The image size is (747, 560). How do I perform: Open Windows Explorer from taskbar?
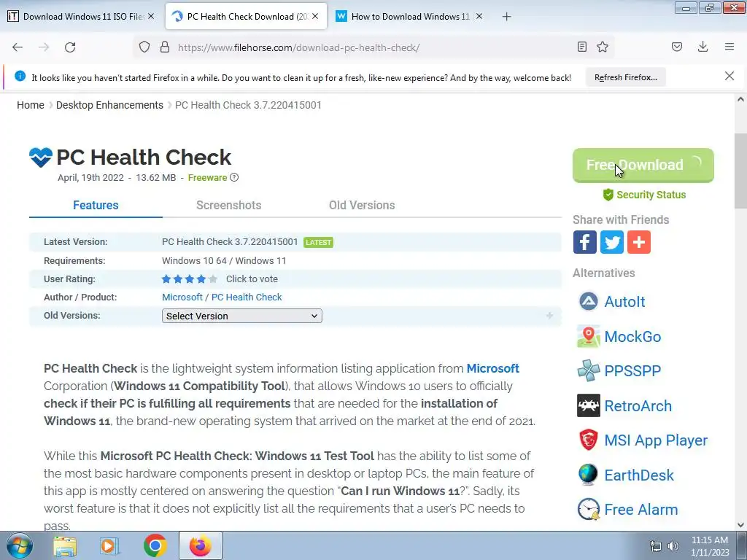[x=65, y=545]
